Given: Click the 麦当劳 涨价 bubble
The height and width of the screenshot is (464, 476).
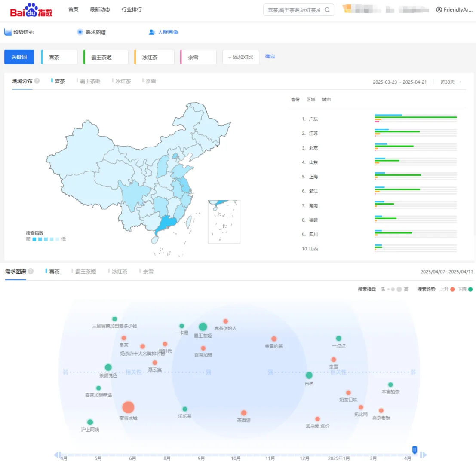Looking at the screenshot, I should [x=317, y=419].
